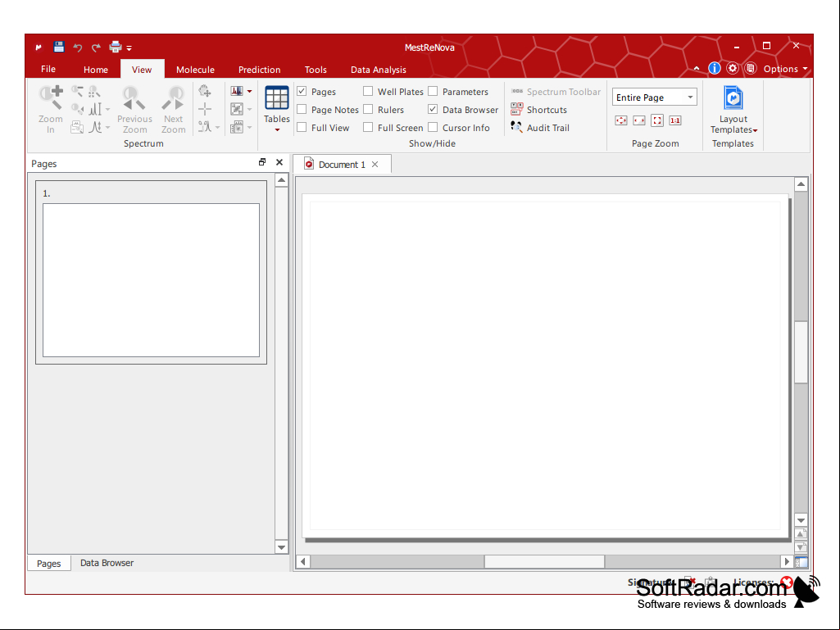The width and height of the screenshot is (840, 630).
Task: Open the File menu
Action: coord(48,69)
